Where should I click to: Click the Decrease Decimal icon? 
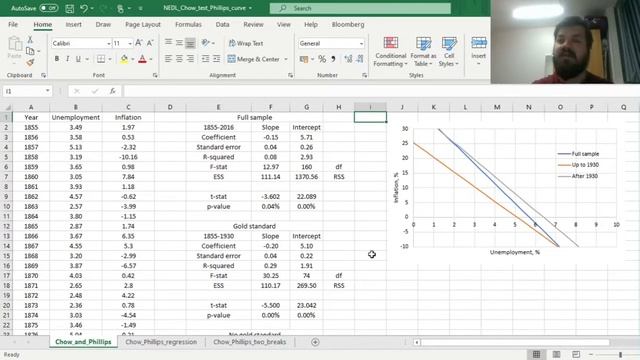tap(360, 59)
